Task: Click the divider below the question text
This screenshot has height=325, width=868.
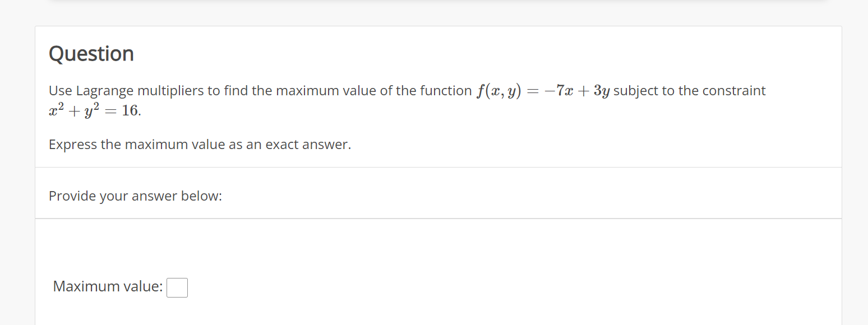Action: pos(437,166)
